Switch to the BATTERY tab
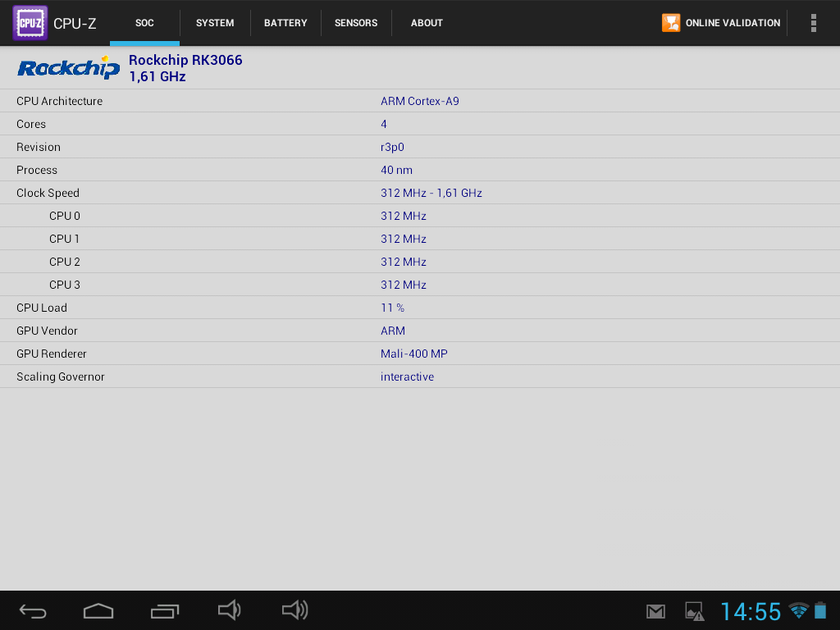Viewport: 840px width, 630px height. tap(285, 23)
